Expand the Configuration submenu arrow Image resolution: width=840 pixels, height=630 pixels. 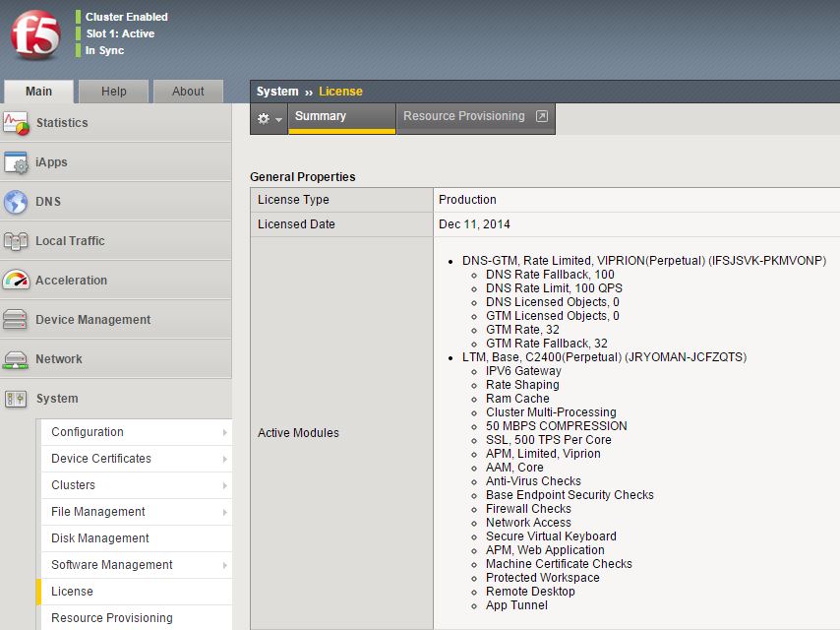224,432
